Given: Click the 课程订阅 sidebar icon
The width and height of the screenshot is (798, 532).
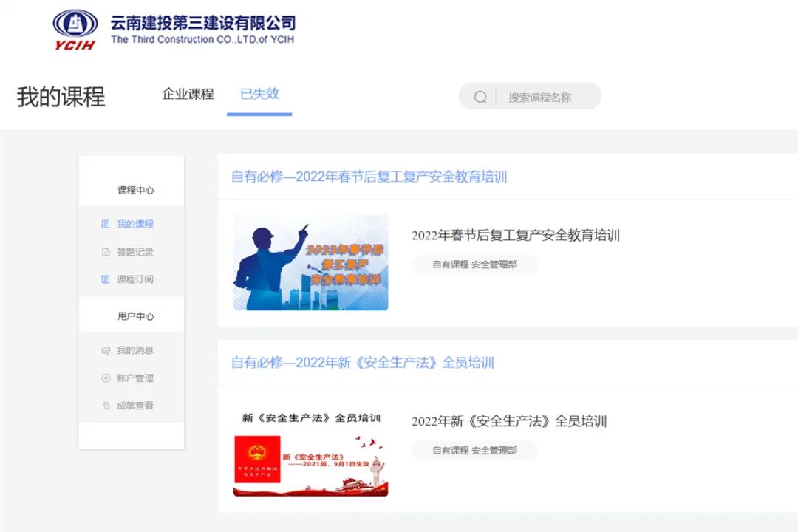Looking at the screenshot, I should point(106,279).
